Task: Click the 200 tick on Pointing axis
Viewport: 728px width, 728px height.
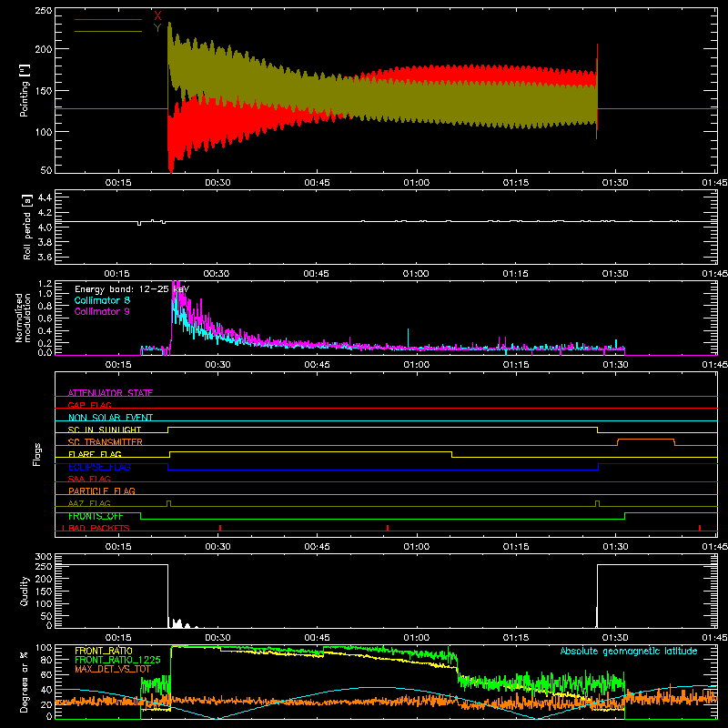Action: [x=44, y=49]
